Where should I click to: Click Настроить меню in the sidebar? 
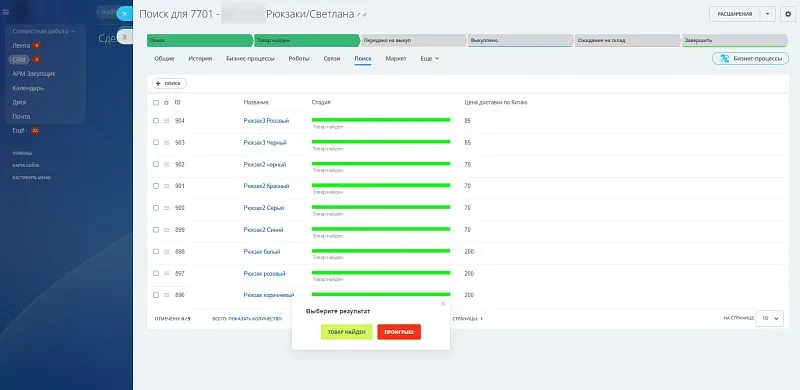coord(32,178)
